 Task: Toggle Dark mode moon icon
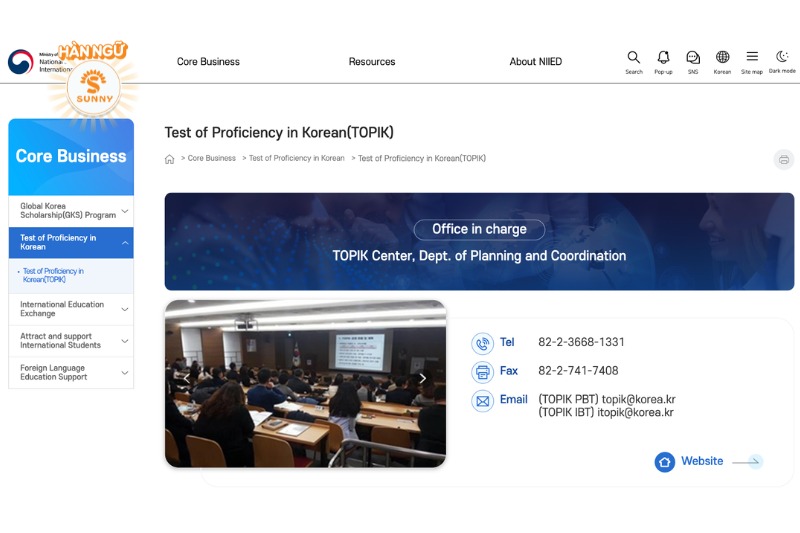782,56
